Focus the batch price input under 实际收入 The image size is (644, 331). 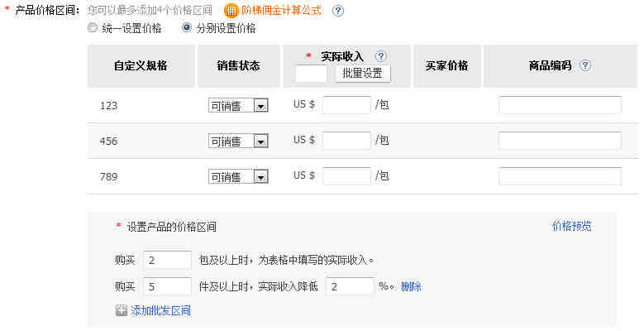(312, 74)
